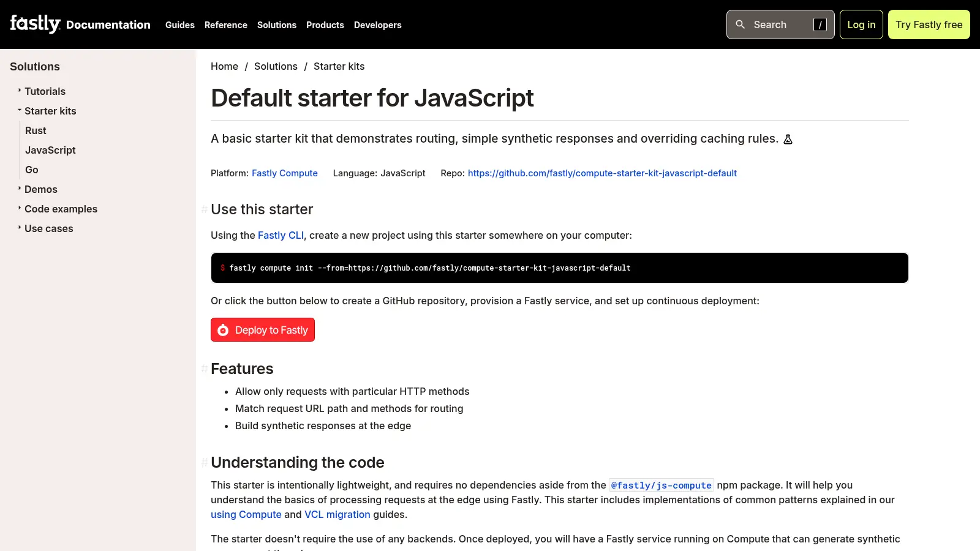The width and height of the screenshot is (980, 551).
Task: Open the using Compute guide link
Action: tap(246, 514)
